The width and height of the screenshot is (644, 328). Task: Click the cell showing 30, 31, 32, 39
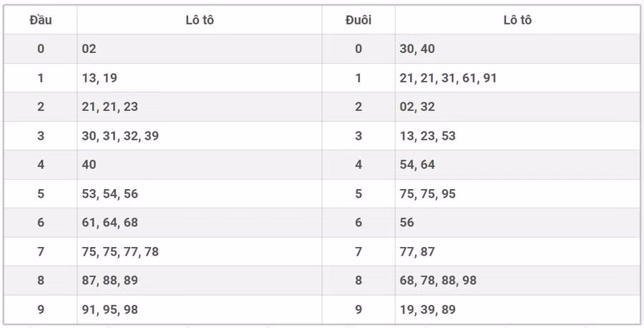[120, 136]
